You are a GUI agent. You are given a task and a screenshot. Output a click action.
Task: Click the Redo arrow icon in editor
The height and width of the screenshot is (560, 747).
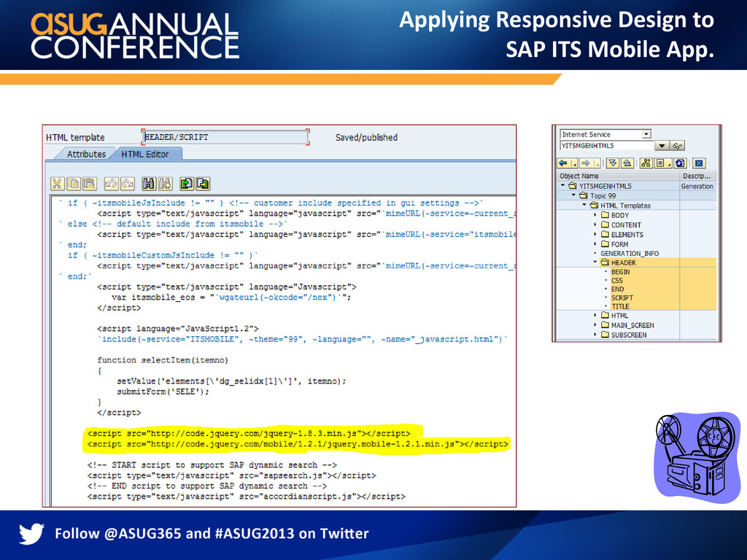127,183
